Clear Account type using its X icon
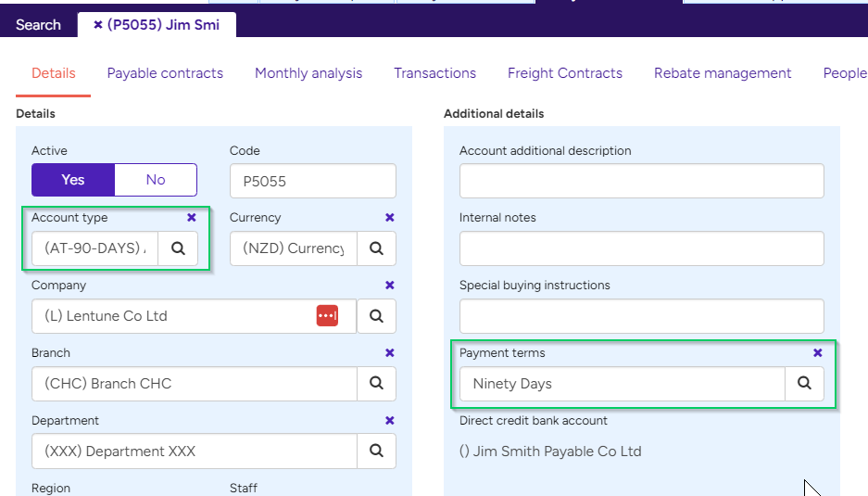The width and height of the screenshot is (868, 496). pos(192,218)
